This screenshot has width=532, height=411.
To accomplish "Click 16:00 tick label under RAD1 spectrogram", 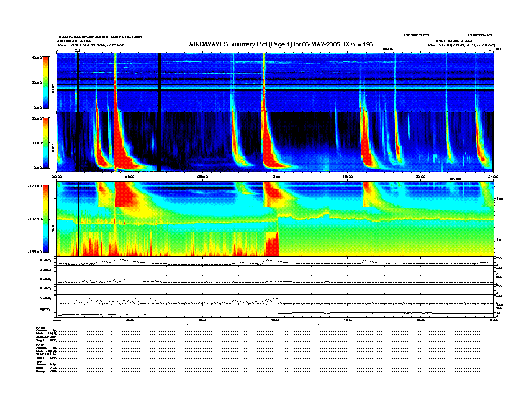I will point(348,177).
